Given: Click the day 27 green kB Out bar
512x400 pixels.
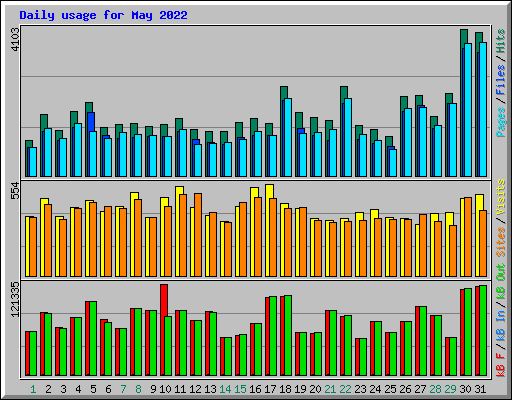Looking at the screenshot, I should [423, 341].
